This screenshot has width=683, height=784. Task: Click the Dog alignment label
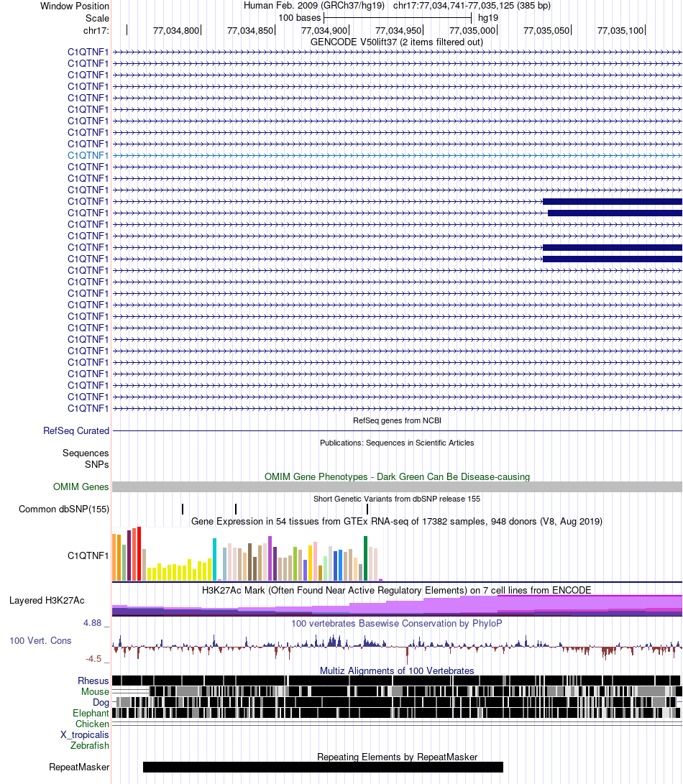pyautogui.click(x=101, y=703)
